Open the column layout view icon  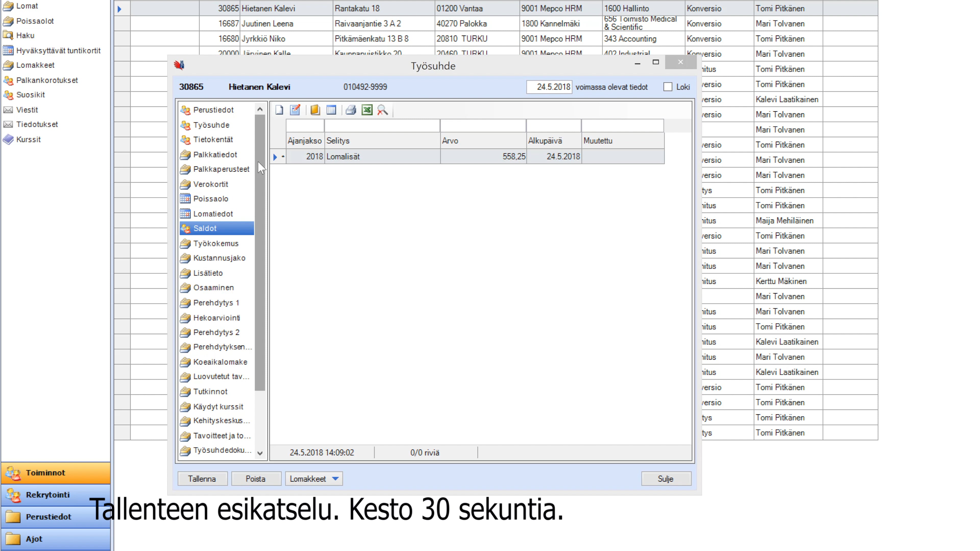click(x=331, y=110)
